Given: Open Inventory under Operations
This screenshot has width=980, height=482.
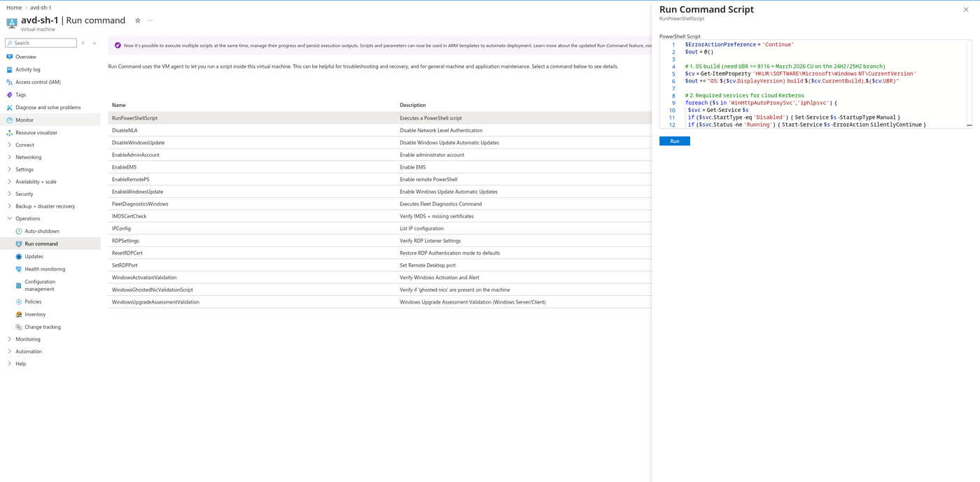Looking at the screenshot, I should [x=35, y=314].
